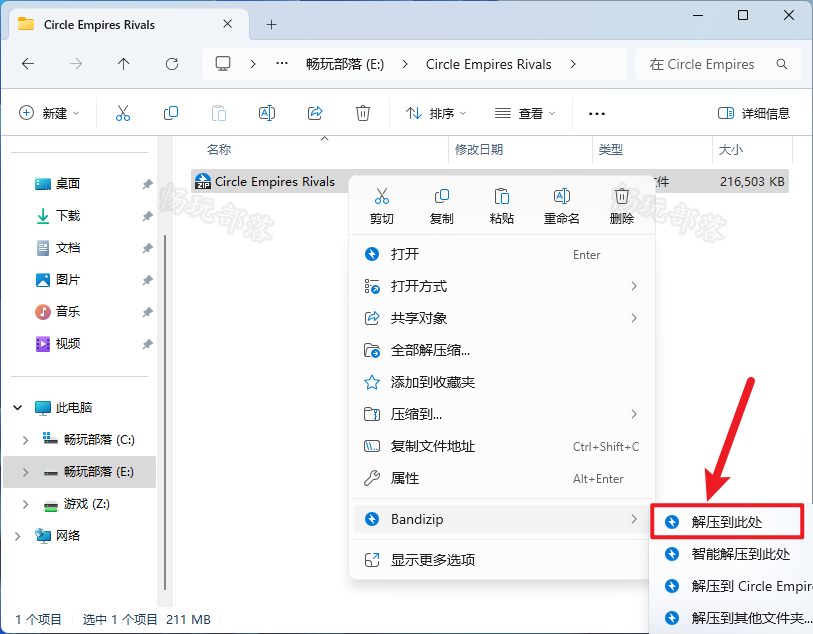
Task: Close the Circle Empires Rivals tab
Action: click(227, 24)
